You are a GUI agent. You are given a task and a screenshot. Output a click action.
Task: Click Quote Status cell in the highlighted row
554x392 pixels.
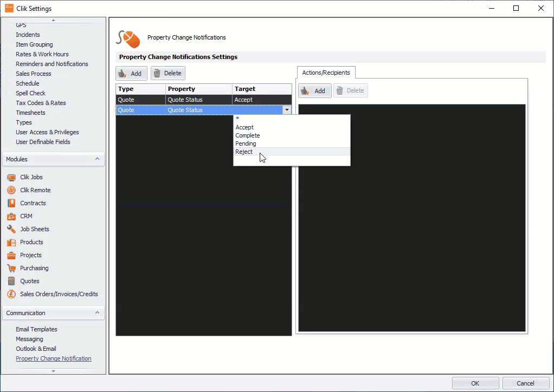pyautogui.click(x=199, y=110)
